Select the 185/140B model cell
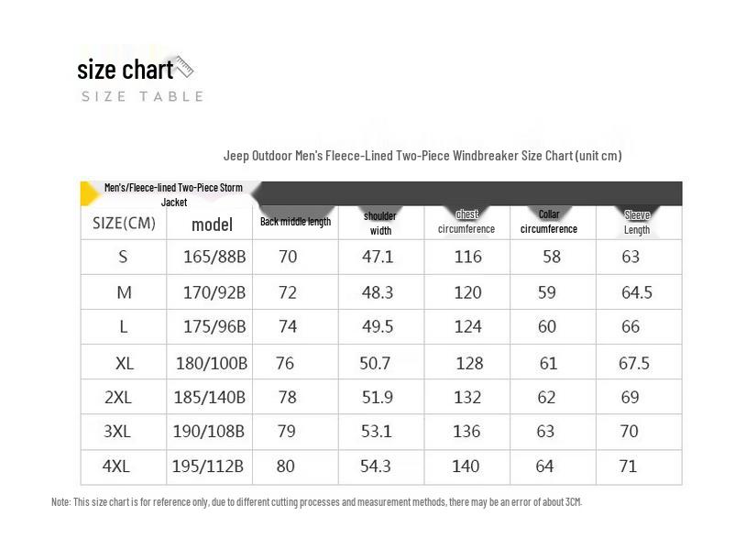The width and height of the screenshot is (746, 560). coord(209,397)
